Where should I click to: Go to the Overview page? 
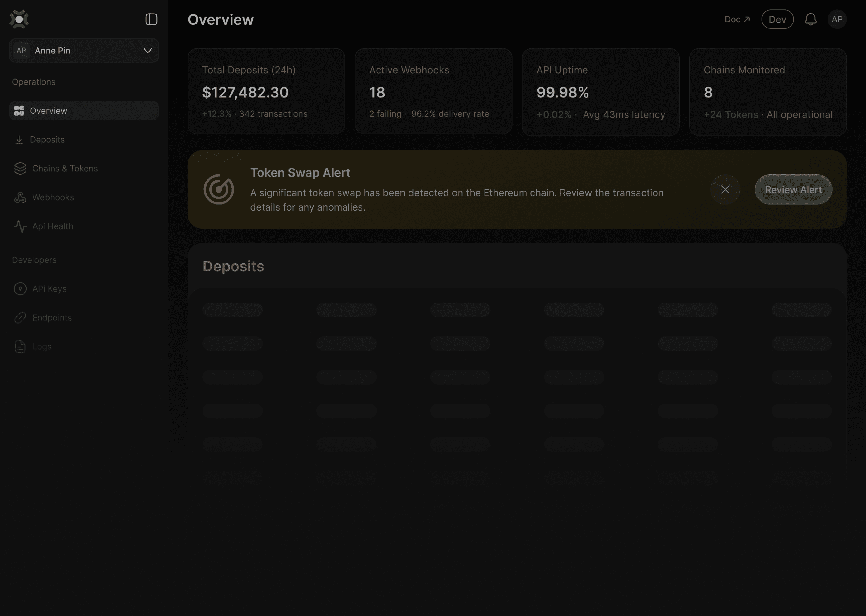49,111
